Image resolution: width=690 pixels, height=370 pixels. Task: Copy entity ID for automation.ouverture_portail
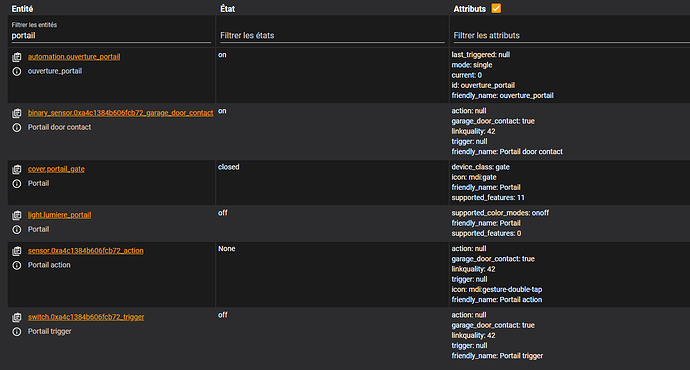(x=17, y=57)
